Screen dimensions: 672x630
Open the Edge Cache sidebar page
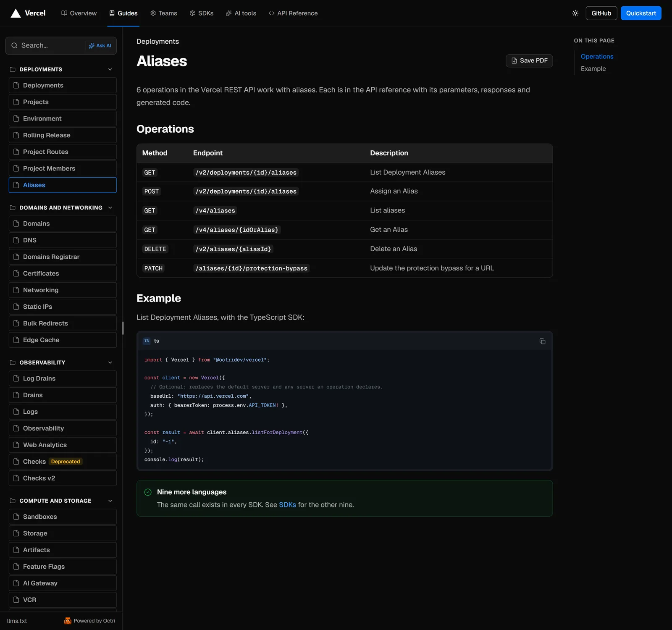point(63,340)
